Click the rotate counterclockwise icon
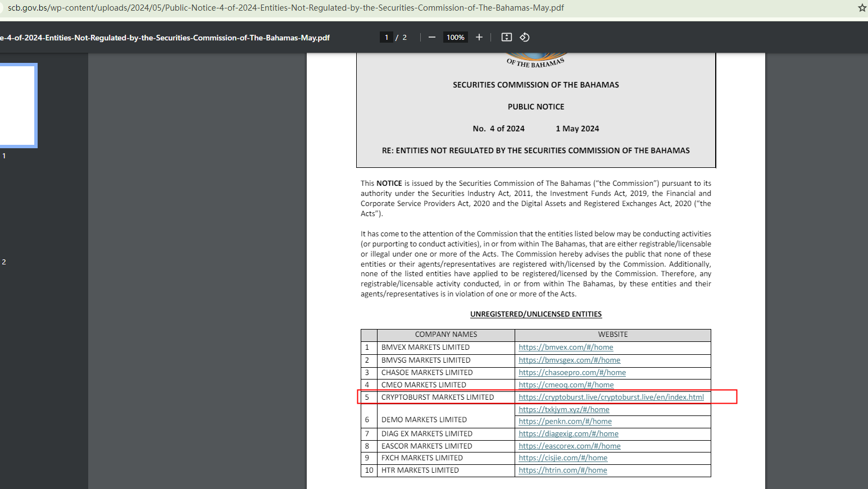 pos(524,37)
